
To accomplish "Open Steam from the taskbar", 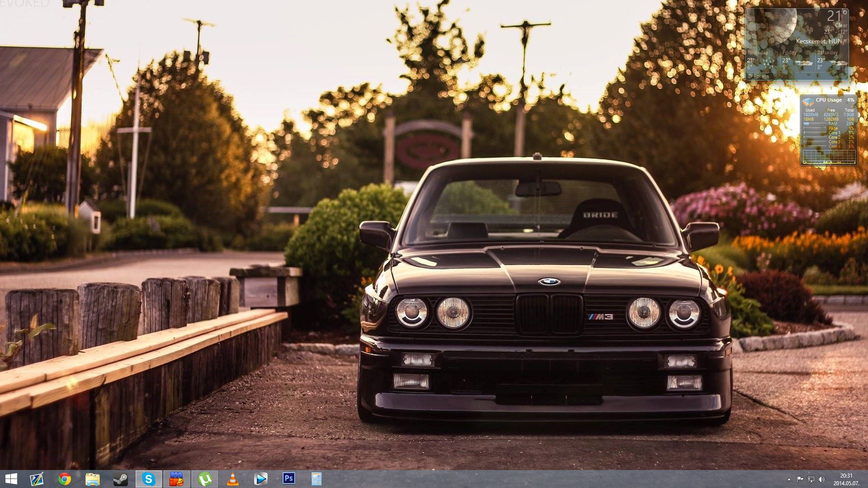I will (121, 479).
